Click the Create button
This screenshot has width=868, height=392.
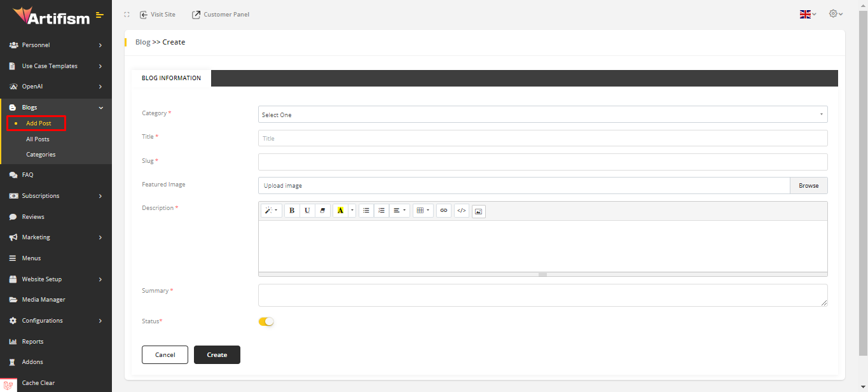tap(217, 354)
